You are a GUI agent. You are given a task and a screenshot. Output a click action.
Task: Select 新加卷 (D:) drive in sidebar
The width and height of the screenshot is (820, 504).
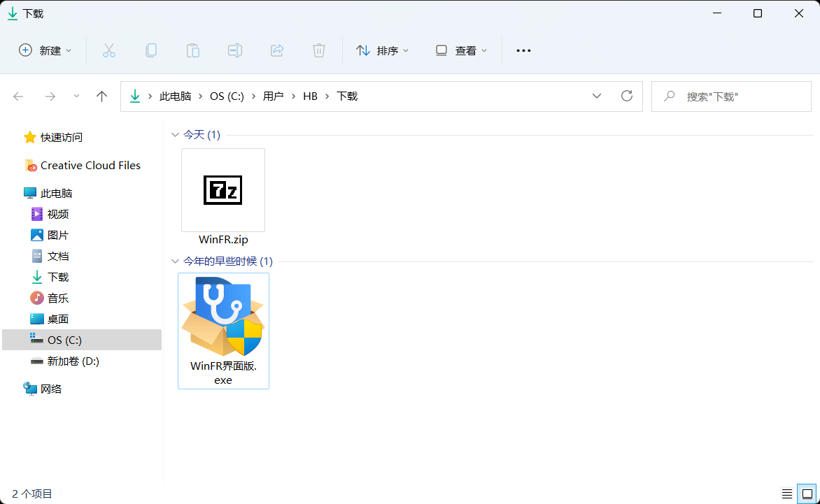coord(65,361)
